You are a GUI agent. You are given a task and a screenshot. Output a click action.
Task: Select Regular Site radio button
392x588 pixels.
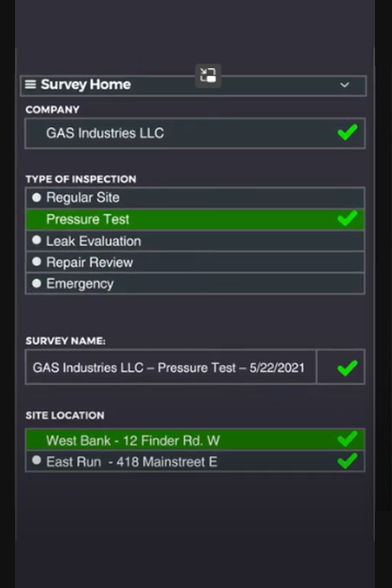pyautogui.click(x=36, y=197)
